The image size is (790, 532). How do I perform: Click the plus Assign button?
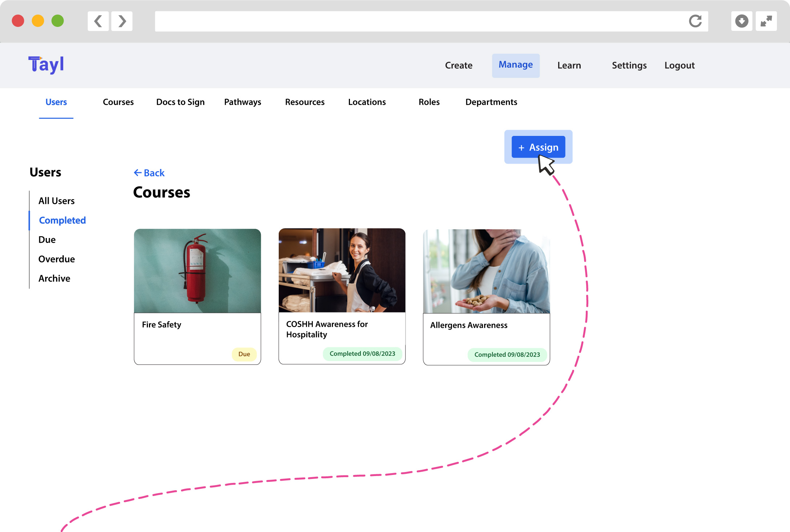(x=538, y=147)
